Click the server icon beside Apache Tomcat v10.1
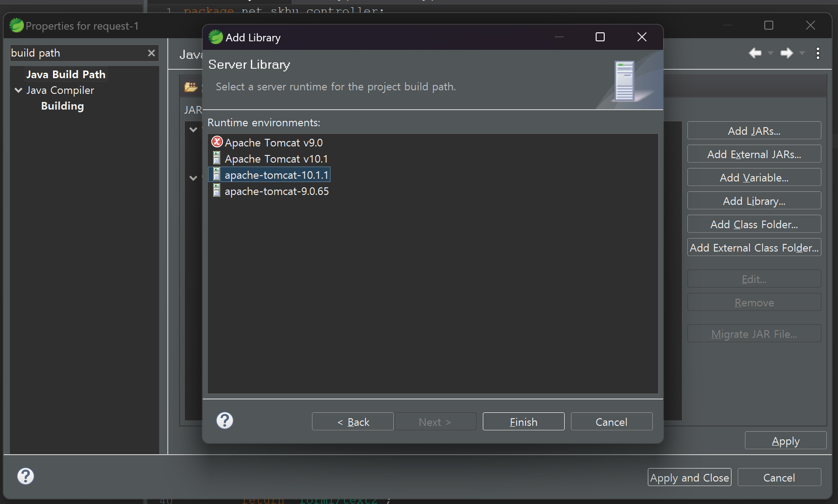Screen dimensions: 838x504 click(x=216, y=158)
